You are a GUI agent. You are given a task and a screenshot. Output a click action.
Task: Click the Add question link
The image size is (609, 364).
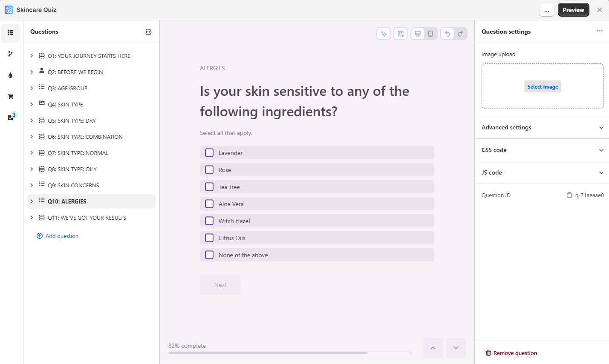[62, 236]
